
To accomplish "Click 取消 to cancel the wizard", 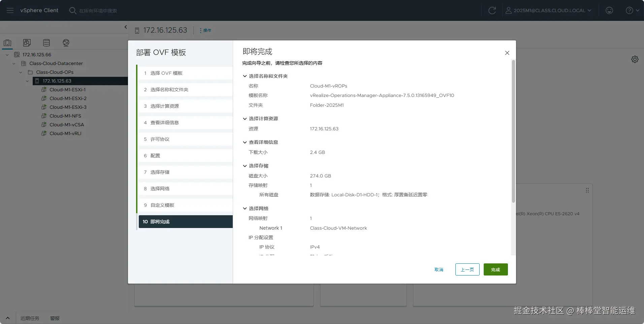I will click(x=439, y=269).
